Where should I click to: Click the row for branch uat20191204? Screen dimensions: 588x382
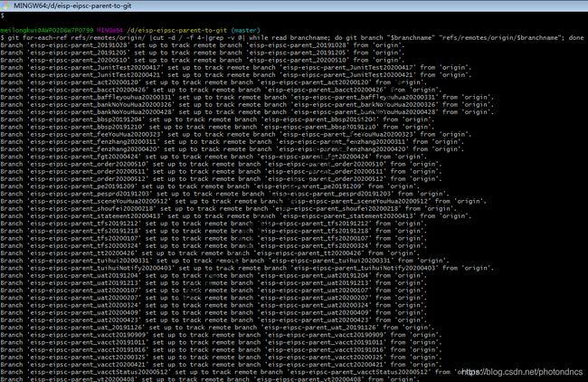pos(213,275)
